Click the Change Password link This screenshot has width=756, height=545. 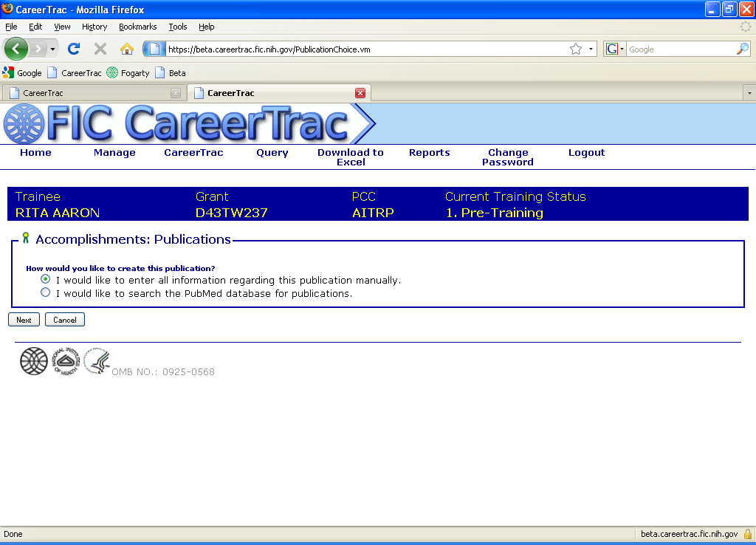508,157
